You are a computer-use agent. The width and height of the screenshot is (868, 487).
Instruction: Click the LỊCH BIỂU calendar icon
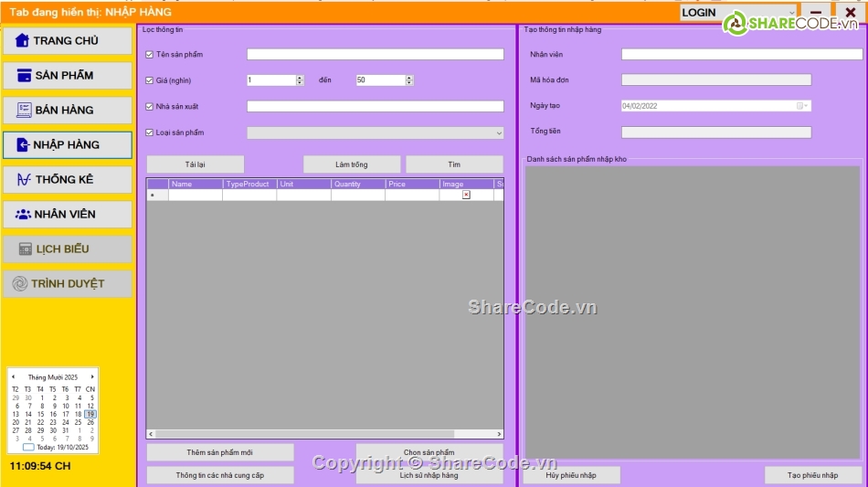26,249
